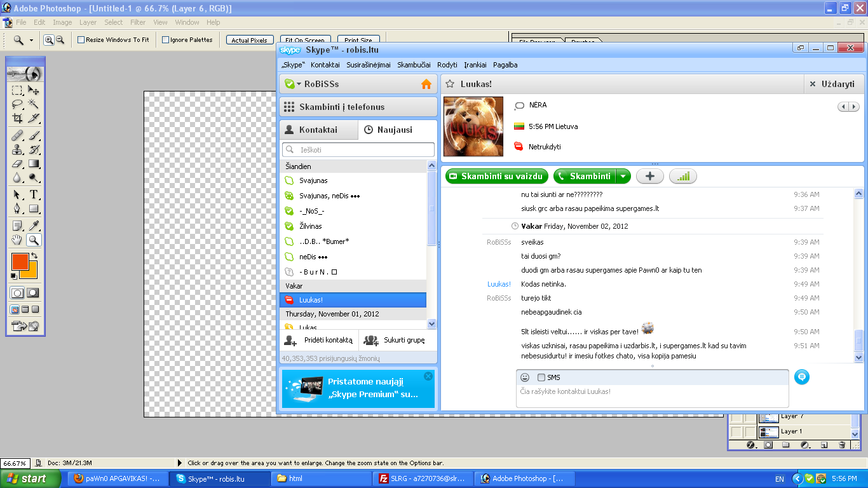868x488 pixels.
Task: Enable Resize Windows To Fit
Action: pyautogui.click(x=81, y=40)
